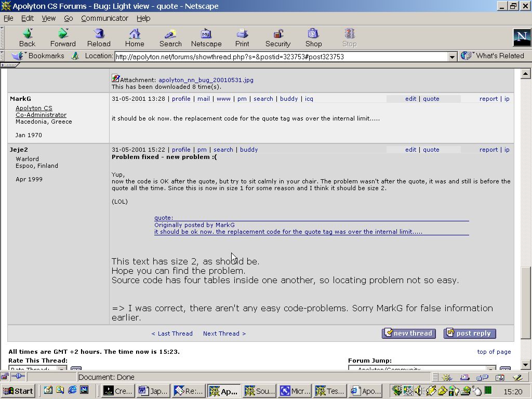Click the post reply button
Viewport: 532px width, 399px height.
tap(470, 334)
